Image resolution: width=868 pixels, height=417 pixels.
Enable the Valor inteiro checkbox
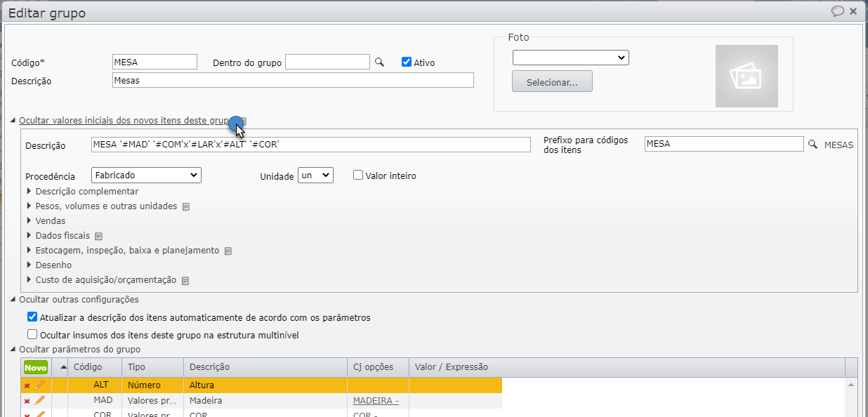(x=358, y=176)
